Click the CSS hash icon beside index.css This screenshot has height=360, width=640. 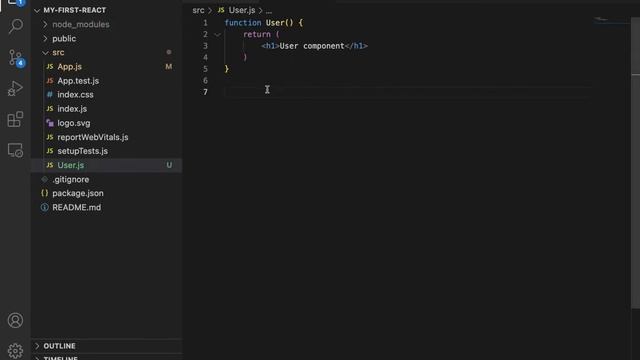(x=50, y=95)
